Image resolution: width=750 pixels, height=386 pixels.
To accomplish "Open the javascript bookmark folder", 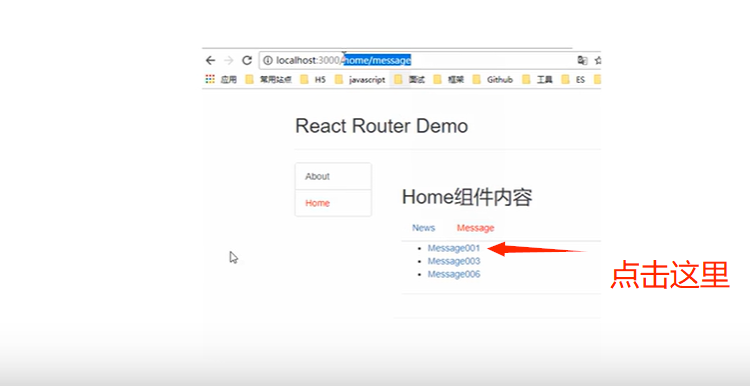I will tap(360, 80).
